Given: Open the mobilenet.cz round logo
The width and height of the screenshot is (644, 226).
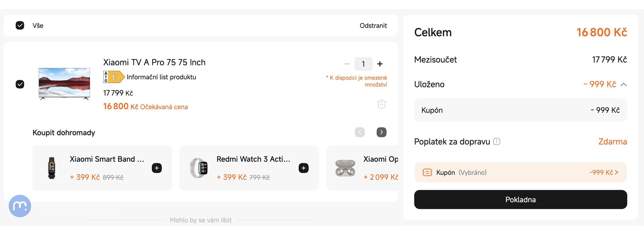Looking at the screenshot, I should click(20, 206).
